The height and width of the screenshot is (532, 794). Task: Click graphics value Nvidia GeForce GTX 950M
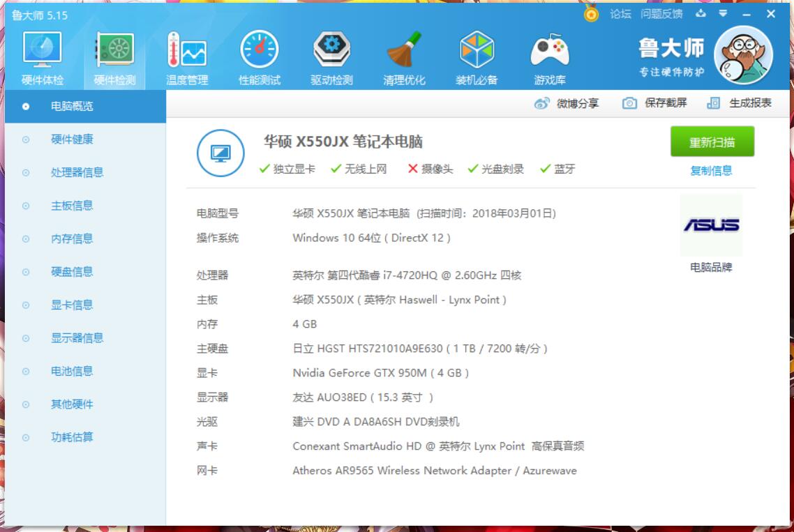(x=381, y=373)
